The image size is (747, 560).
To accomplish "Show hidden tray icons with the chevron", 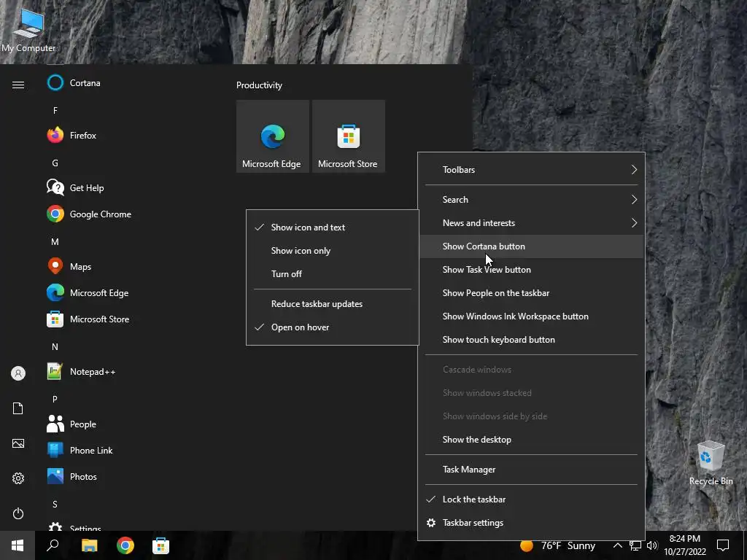I will click(617, 545).
